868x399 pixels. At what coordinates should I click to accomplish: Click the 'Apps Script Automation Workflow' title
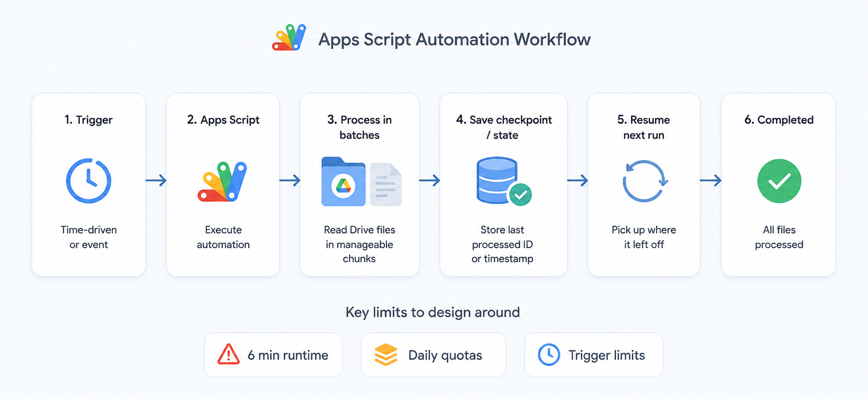454,39
